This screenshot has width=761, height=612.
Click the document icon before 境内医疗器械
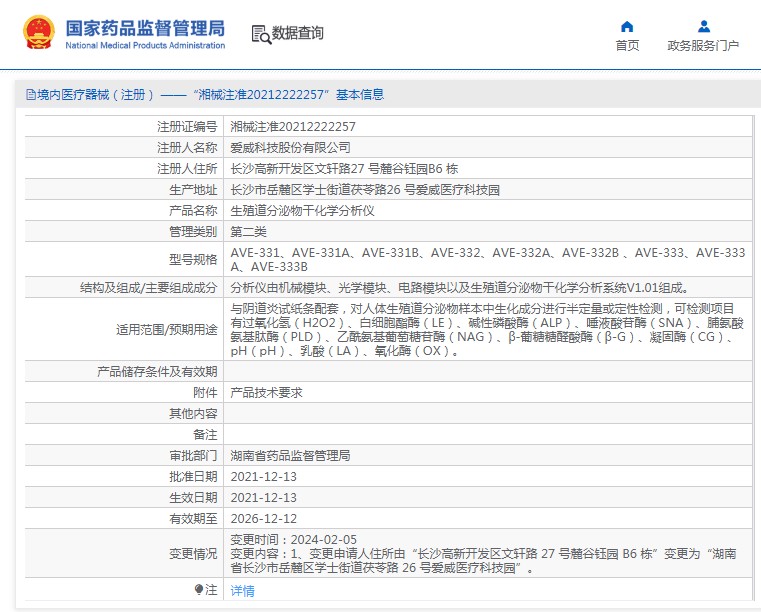(31, 95)
